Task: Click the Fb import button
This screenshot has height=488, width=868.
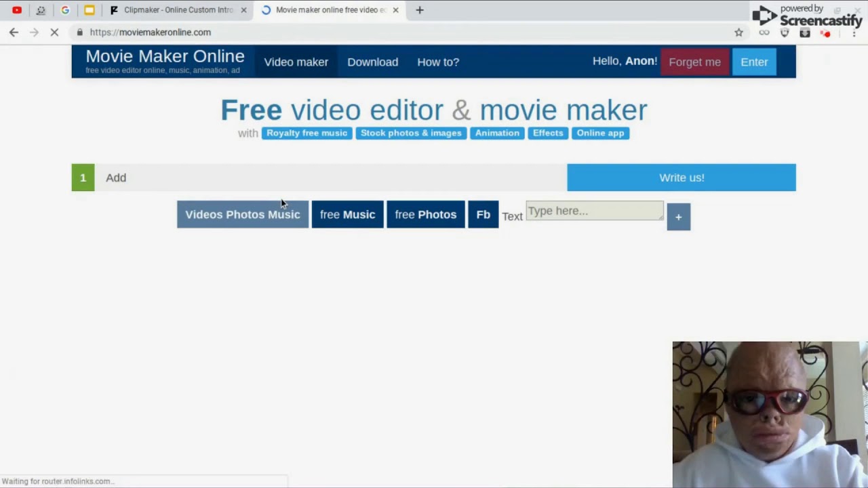Action: click(483, 214)
